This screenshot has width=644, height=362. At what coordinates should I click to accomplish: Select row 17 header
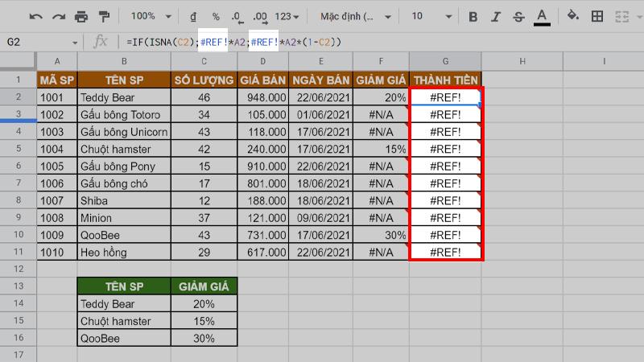(x=18, y=355)
